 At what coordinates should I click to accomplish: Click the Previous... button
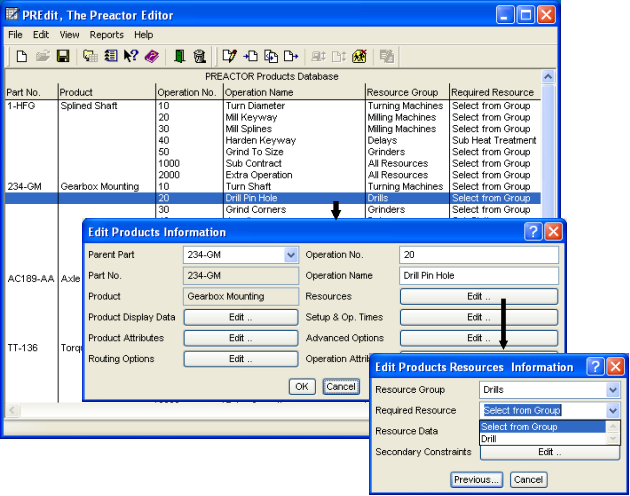tap(476, 480)
